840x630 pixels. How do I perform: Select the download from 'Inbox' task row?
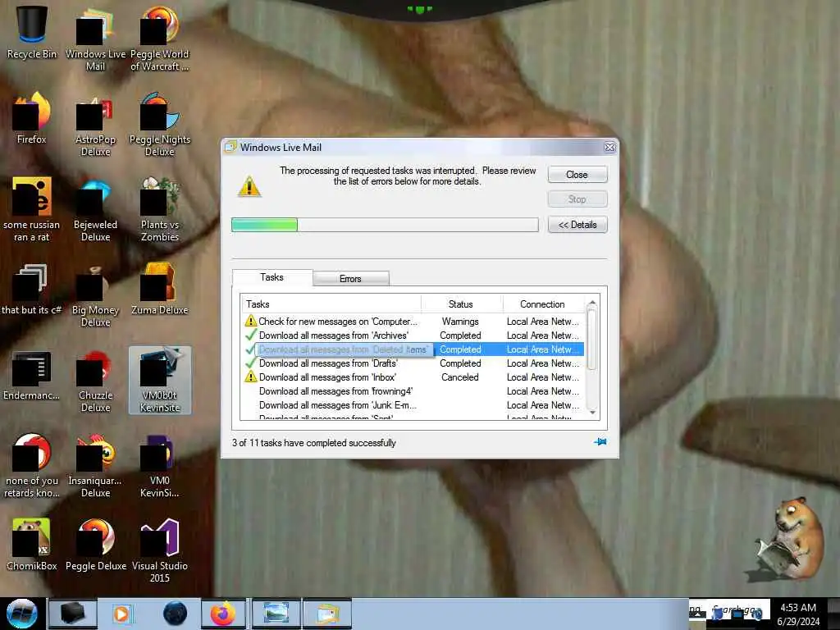pyautogui.click(x=413, y=377)
